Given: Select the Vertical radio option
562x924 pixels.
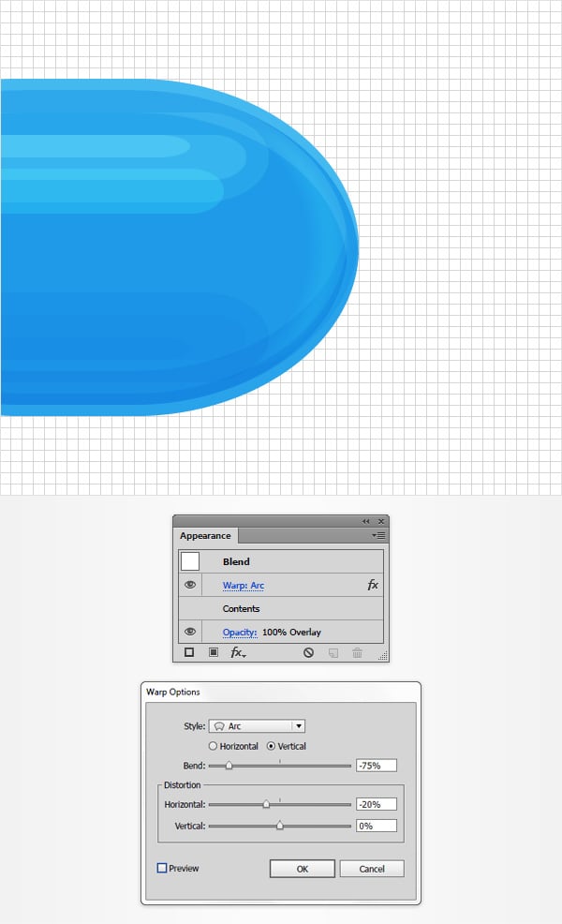Looking at the screenshot, I should 287,746.
